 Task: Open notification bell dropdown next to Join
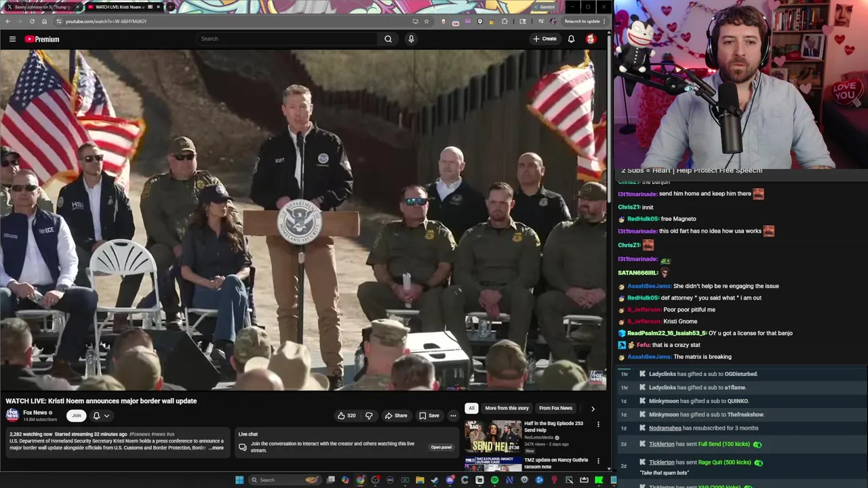100,415
